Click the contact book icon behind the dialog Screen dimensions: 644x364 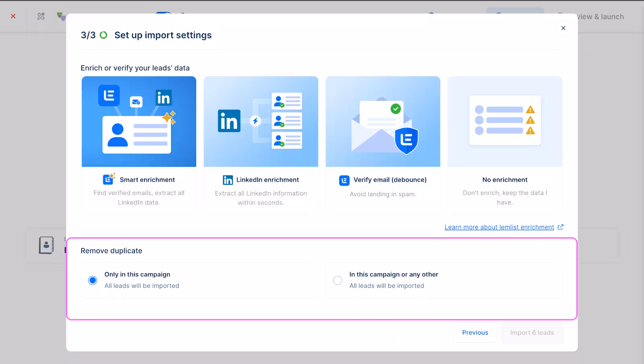pos(46,245)
